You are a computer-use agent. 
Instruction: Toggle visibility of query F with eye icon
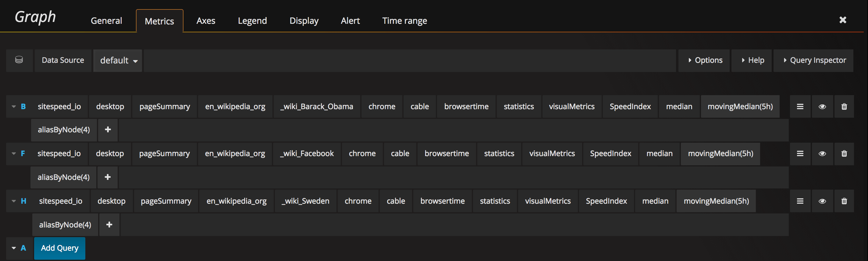822,154
